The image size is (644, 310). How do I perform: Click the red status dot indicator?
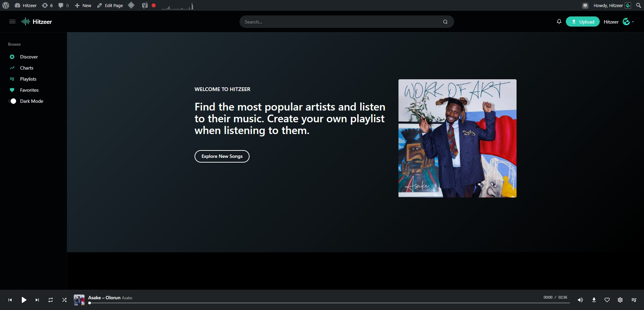[154, 5]
